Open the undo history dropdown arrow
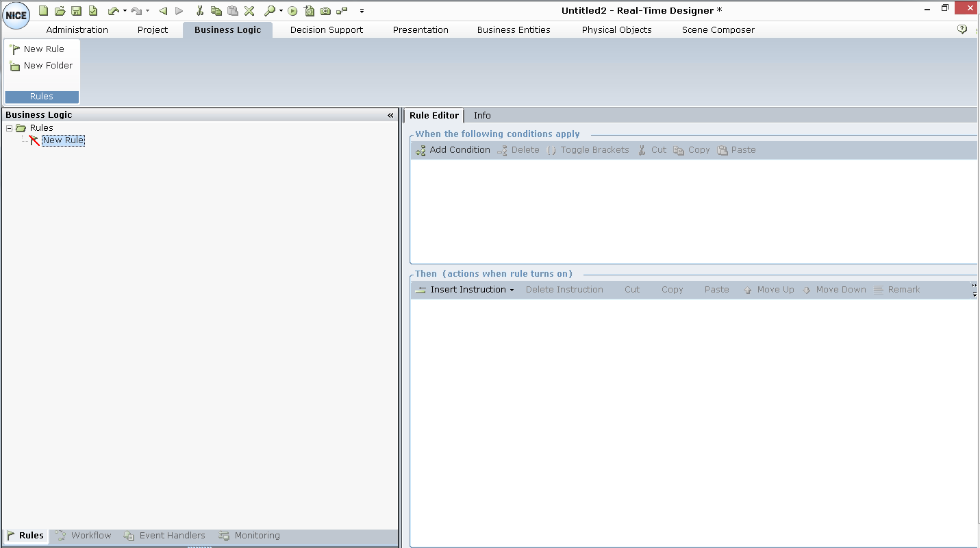The image size is (980, 548). click(x=125, y=11)
